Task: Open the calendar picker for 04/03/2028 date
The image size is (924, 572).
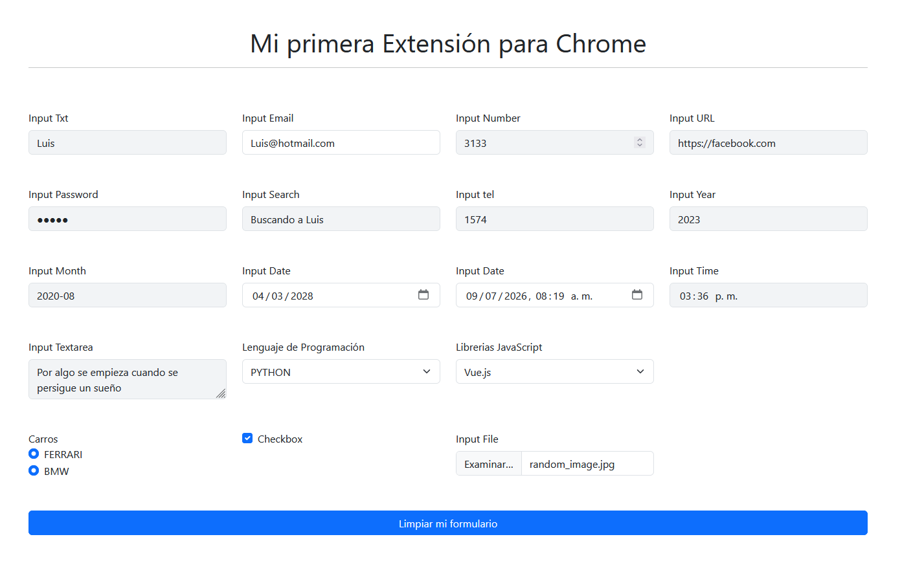Action: coord(423,295)
